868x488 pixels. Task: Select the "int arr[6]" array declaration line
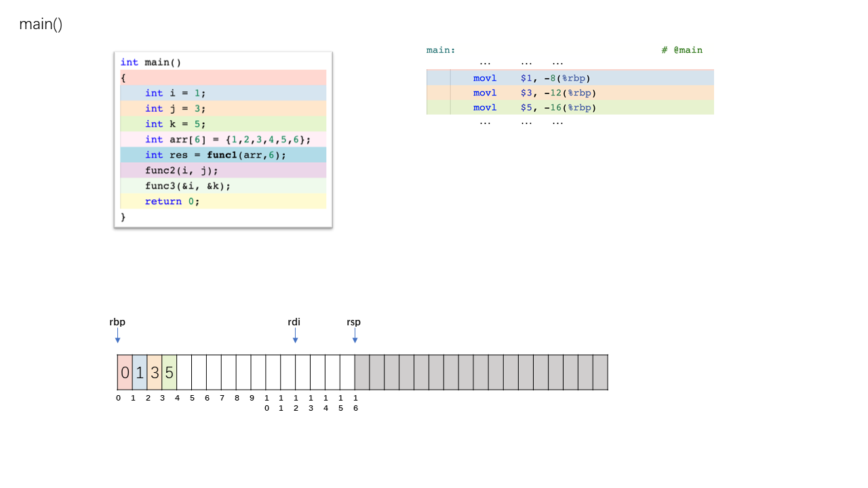pos(223,140)
